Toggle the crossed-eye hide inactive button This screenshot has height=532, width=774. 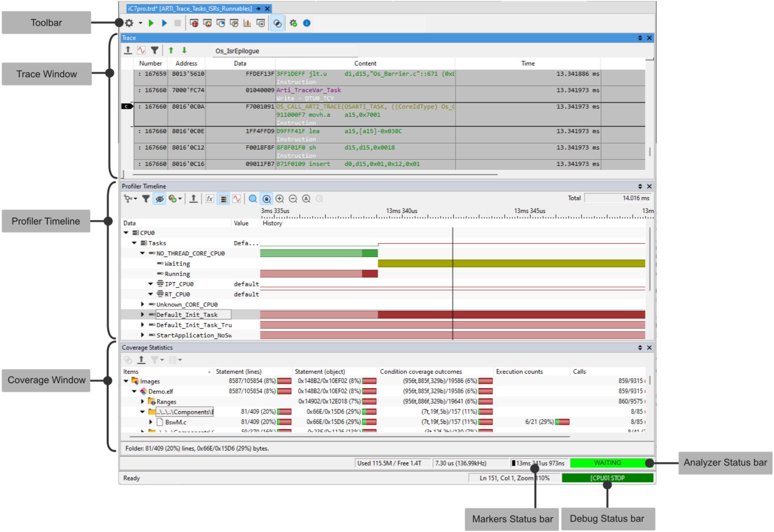[159, 199]
